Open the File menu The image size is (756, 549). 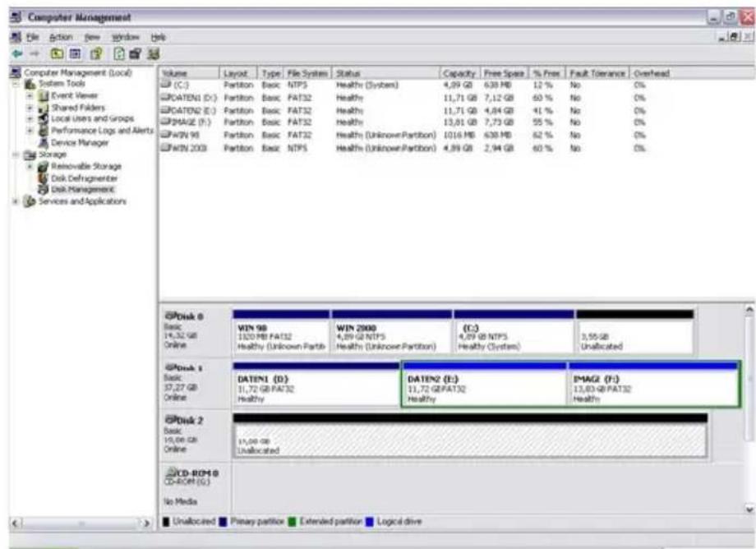coord(32,37)
